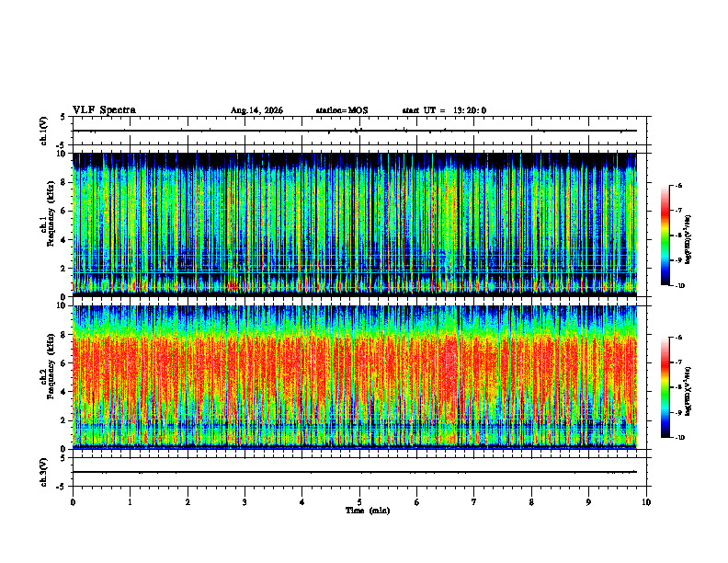Viewport: 728px width, 563px height.
Task: Click the ch.1 colorbar "-7" tick label
Action: point(678,211)
